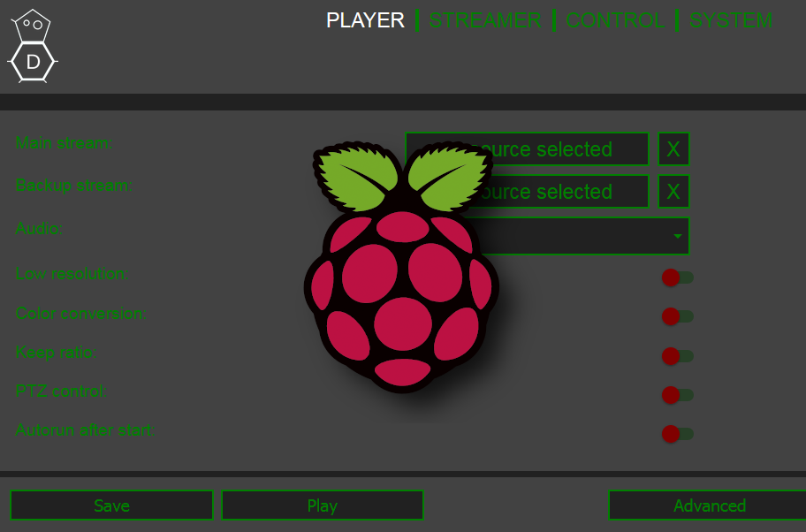Click the Play button
This screenshot has height=532, width=806.
point(322,505)
